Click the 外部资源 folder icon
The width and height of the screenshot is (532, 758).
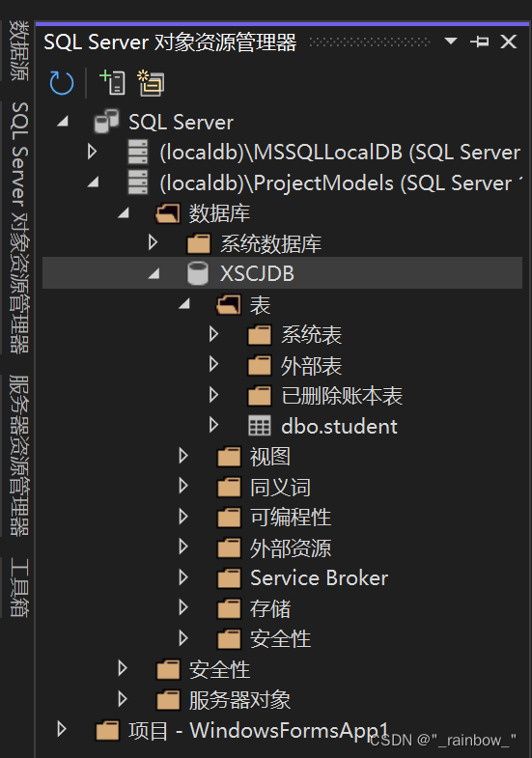click(229, 547)
